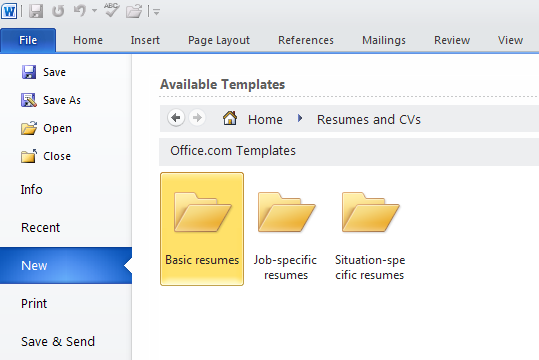
Task: Click the Word application icon in title bar
Action: (x=9, y=11)
